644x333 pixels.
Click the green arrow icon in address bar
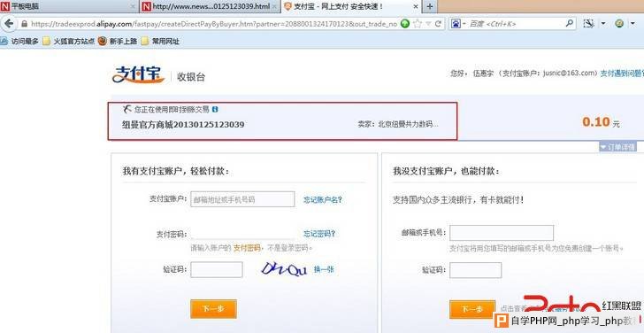405,24
